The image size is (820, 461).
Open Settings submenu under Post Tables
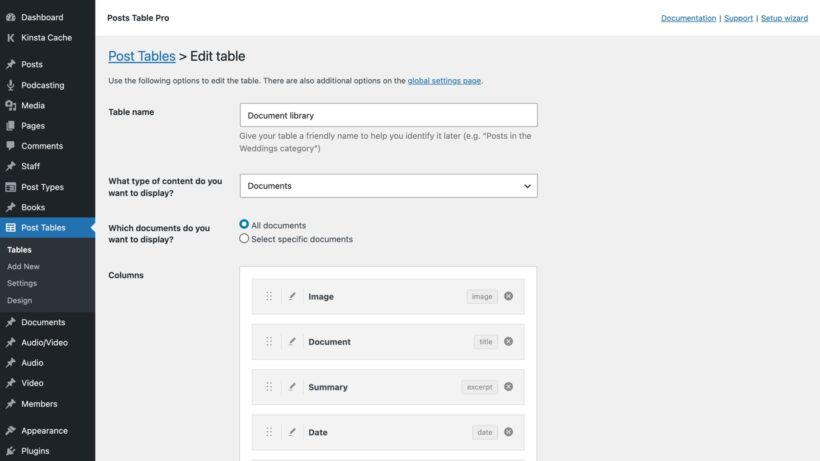(22, 283)
